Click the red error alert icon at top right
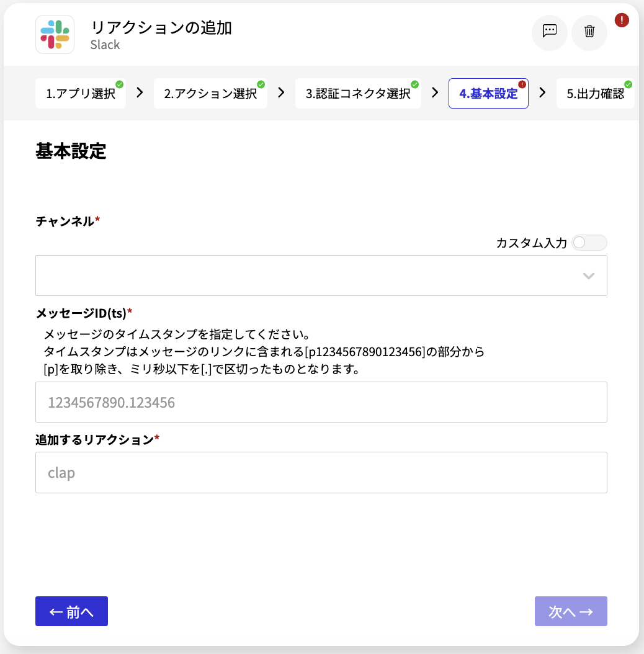 (622, 20)
